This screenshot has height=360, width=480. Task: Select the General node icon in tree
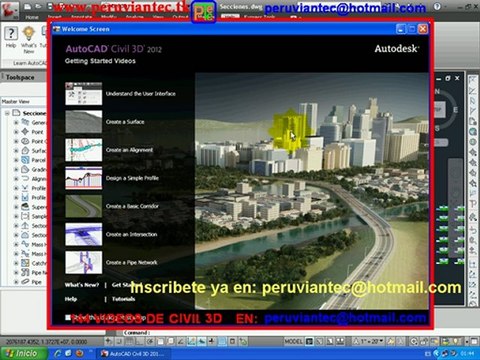(x=25, y=122)
